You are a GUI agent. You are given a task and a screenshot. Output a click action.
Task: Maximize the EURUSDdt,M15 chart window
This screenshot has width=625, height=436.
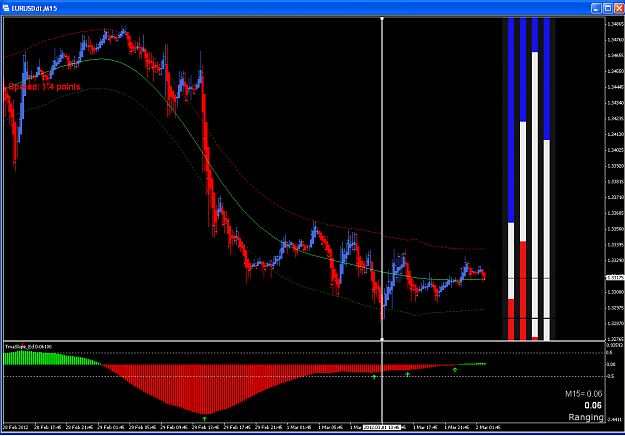click(607, 8)
